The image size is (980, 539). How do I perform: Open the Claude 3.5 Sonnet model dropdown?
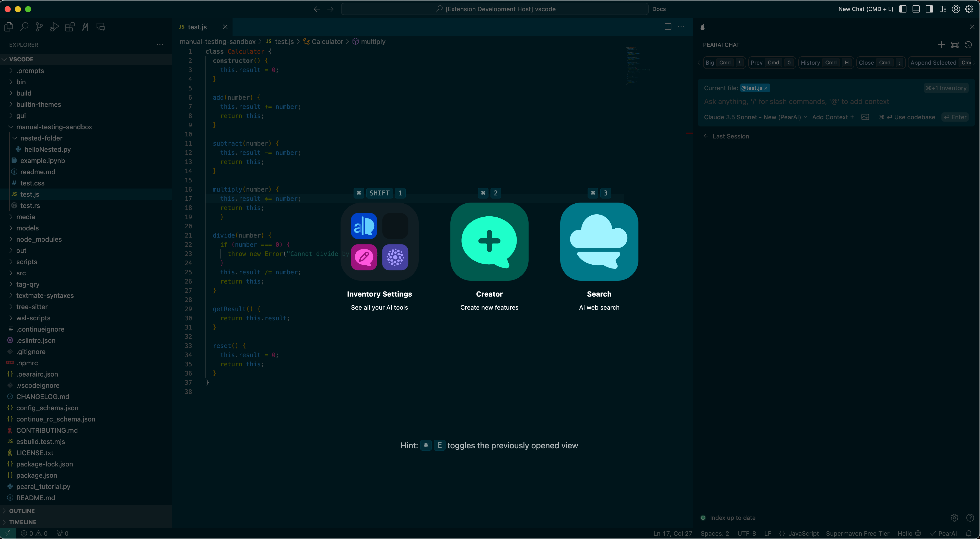pos(755,117)
